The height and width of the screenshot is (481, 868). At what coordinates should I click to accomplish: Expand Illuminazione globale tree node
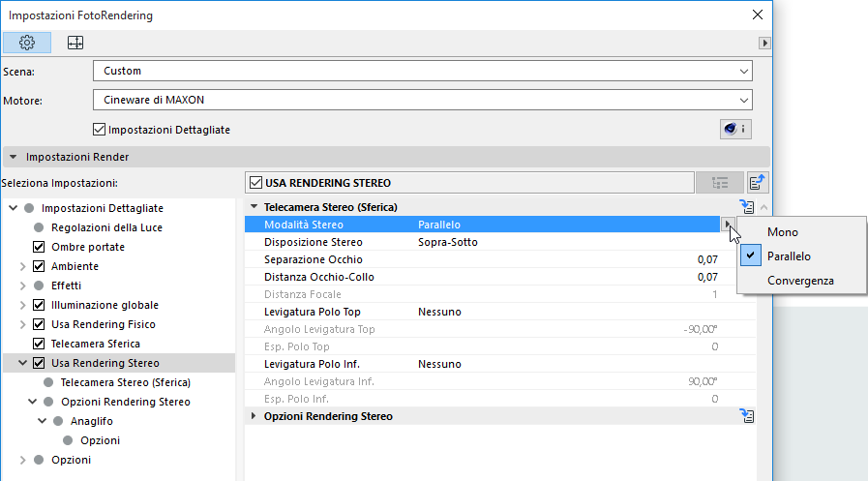tap(22, 305)
